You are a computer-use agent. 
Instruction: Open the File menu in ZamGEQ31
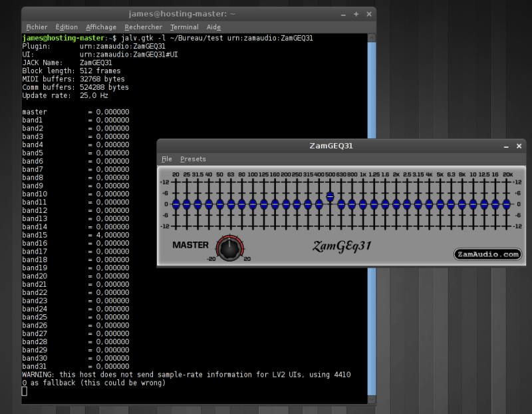coord(166,159)
